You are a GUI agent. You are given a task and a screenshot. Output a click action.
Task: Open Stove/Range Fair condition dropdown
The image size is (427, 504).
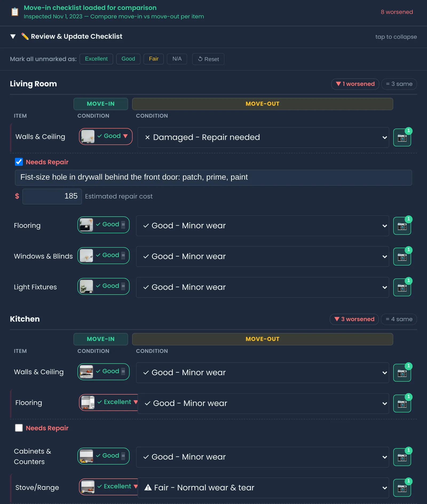point(263,488)
